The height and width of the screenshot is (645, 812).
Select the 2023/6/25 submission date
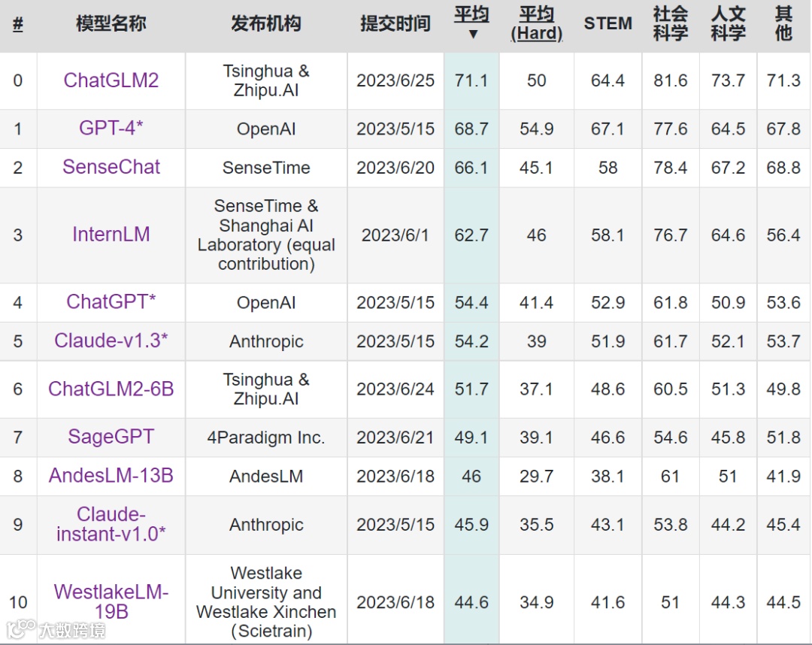[x=395, y=80]
